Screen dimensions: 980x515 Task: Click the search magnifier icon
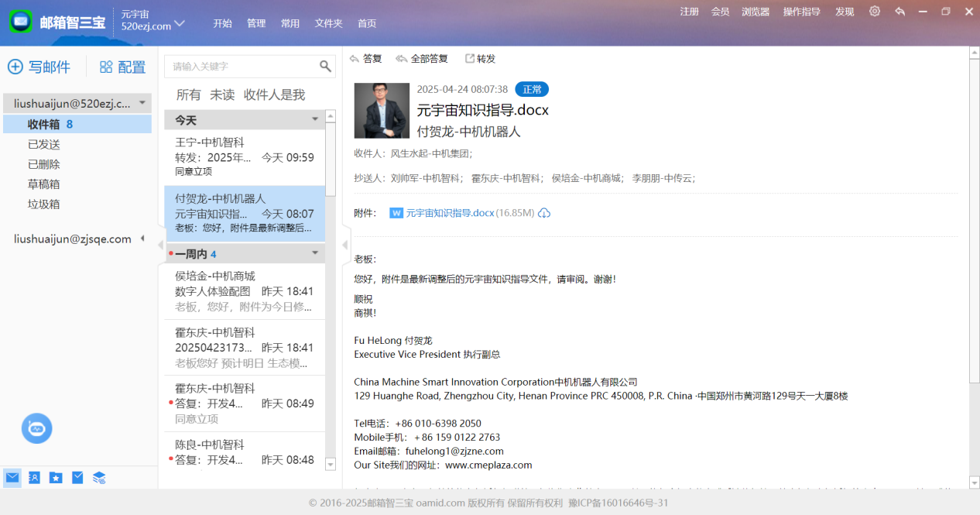326,67
